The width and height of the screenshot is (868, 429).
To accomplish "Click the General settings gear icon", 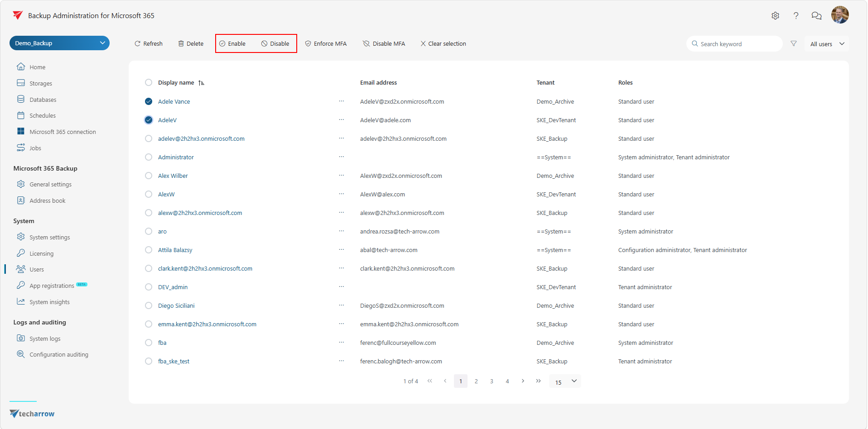I will click(x=21, y=184).
